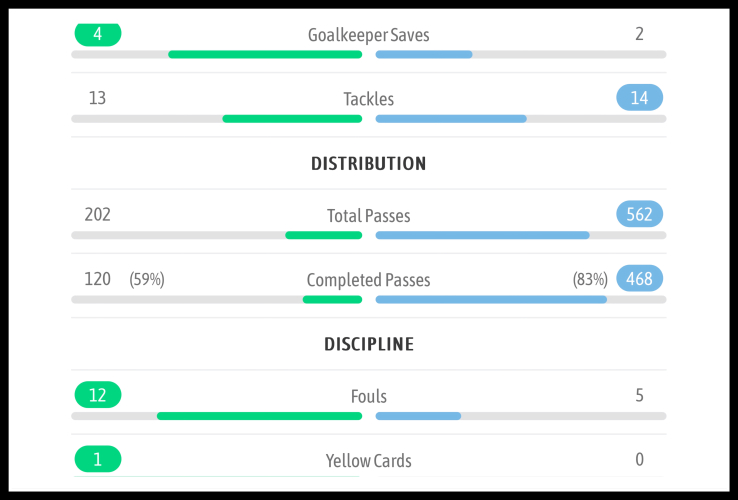Viewport: 738px width, 500px height.
Task: Click the blue 562 Total Passes badge
Action: pyautogui.click(x=640, y=214)
